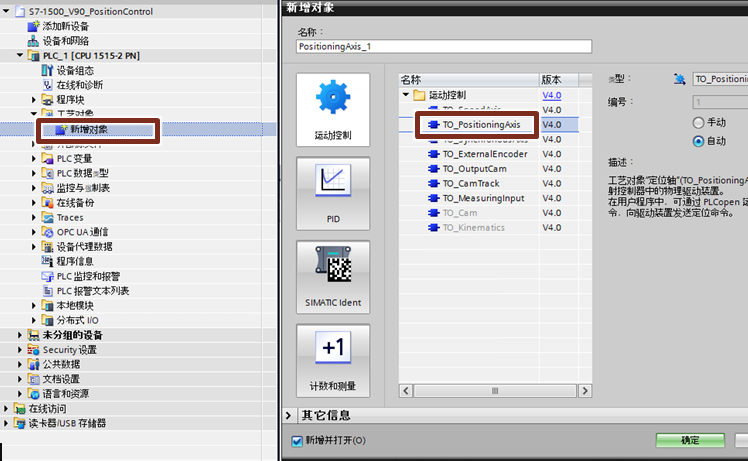Screen dimensions: 748x461
Task: Collapse the project S7-1500_V90_PositionControl node
Action: point(6,11)
